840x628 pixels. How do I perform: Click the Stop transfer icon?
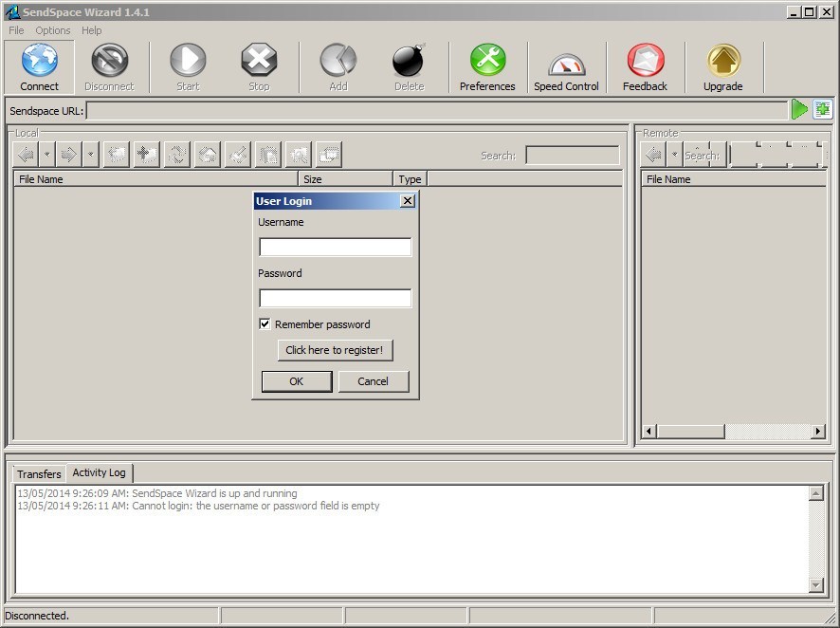click(x=259, y=60)
